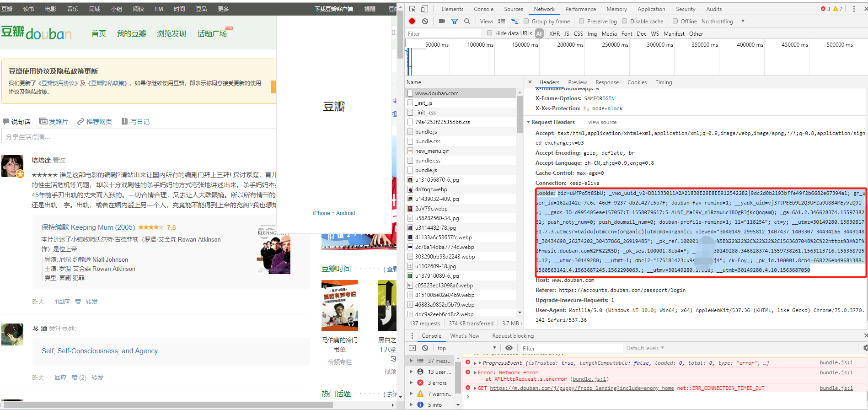Click the 推荐网页 link icon
Screen dimensions: 868x410
point(80,121)
